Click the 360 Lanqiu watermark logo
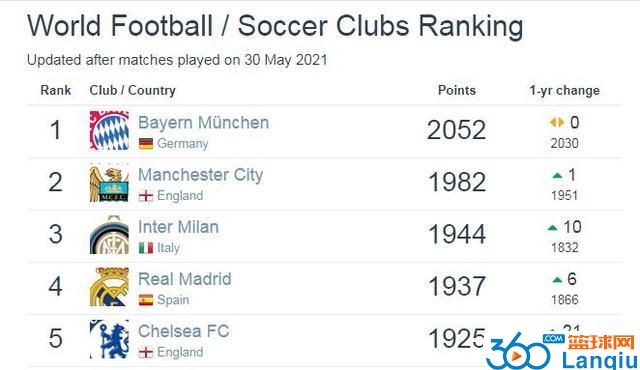The height and width of the screenshot is (370, 640). [561, 351]
